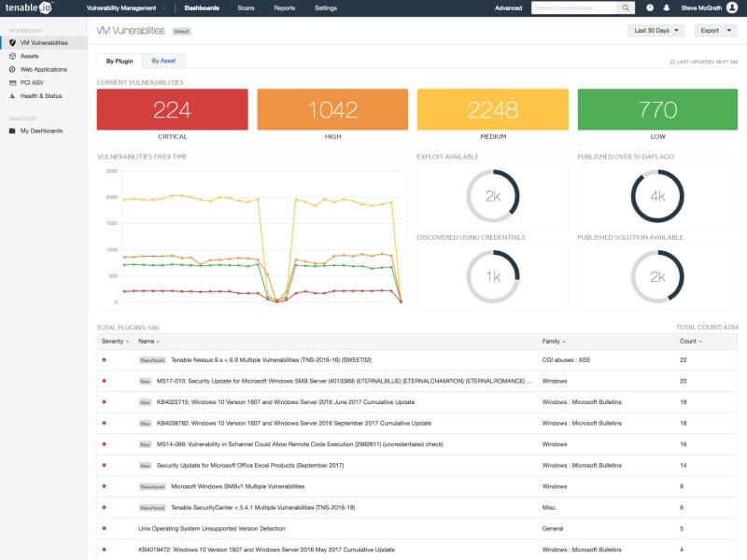The height and width of the screenshot is (560, 747).
Task: Click the search magnifier button
Action: [x=627, y=7]
